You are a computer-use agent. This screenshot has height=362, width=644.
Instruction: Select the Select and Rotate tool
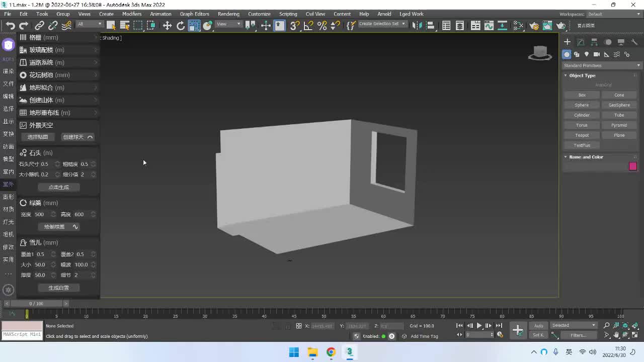tap(181, 26)
